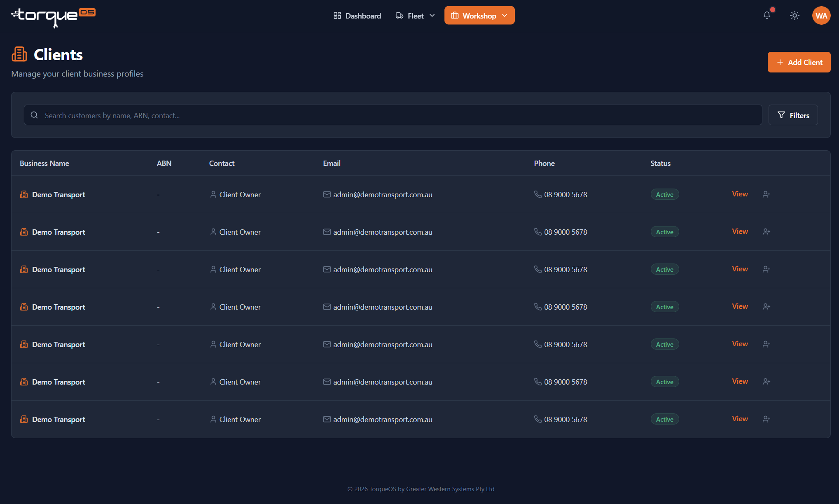The width and height of the screenshot is (839, 504).
Task: Click add-user icon in third client row
Action: pyautogui.click(x=766, y=269)
